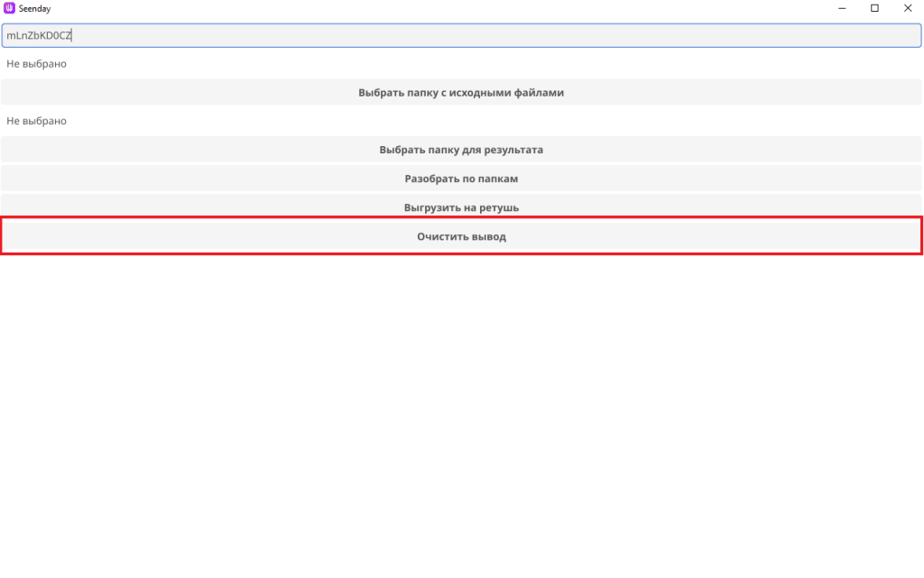The image size is (924, 578).
Task: Click 'Не выбрано' label above result folder button
Action: (x=37, y=121)
